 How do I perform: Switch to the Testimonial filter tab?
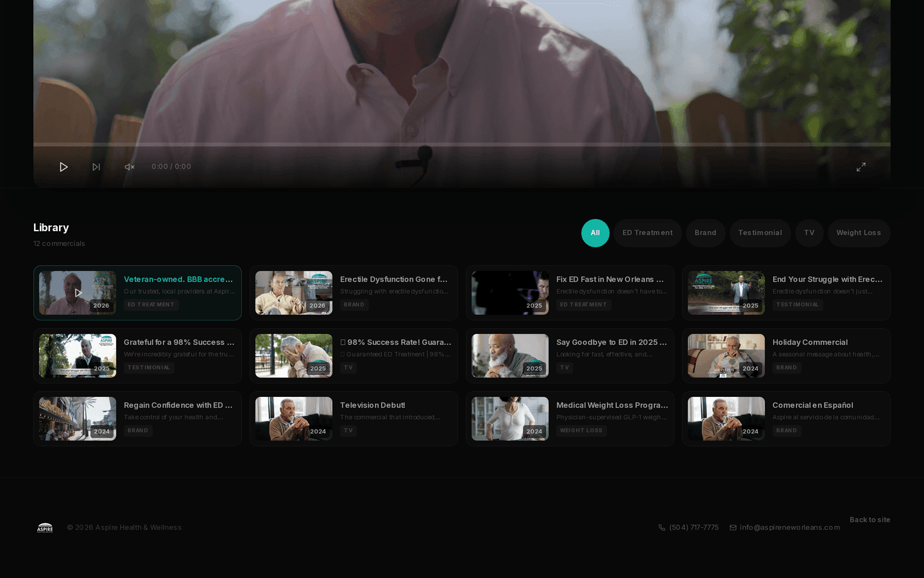pyautogui.click(x=760, y=233)
